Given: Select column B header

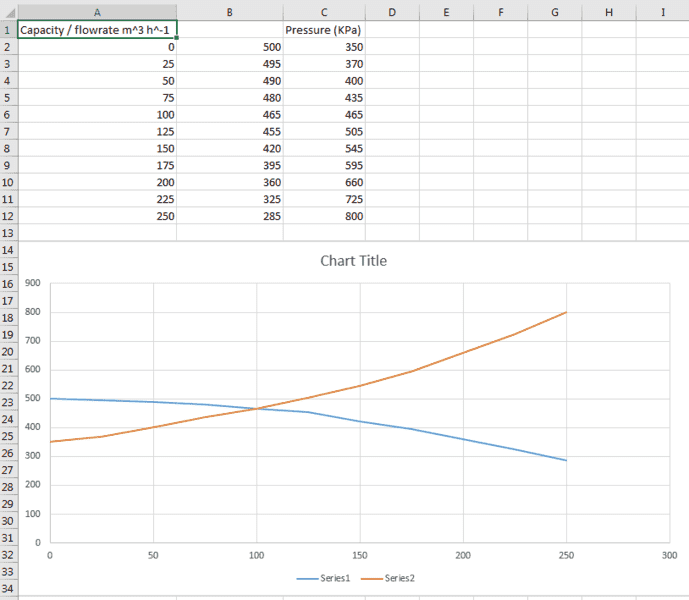Looking at the screenshot, I should click(230, 12).
